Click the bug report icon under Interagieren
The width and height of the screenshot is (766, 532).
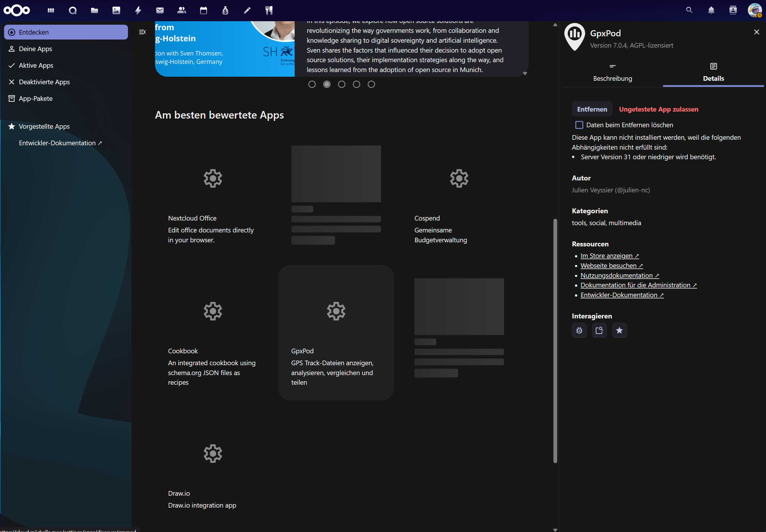coord(579,330)
